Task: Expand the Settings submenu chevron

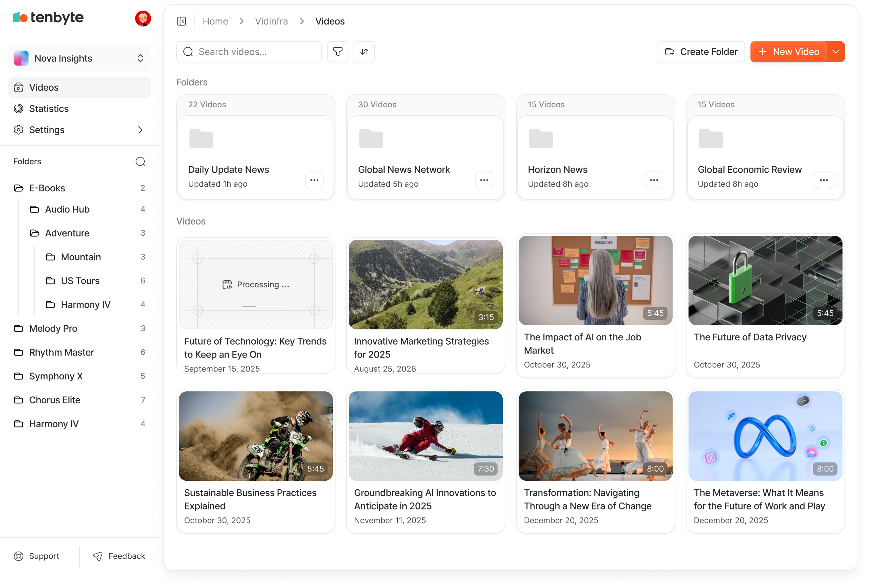Action: coord(140,130)
